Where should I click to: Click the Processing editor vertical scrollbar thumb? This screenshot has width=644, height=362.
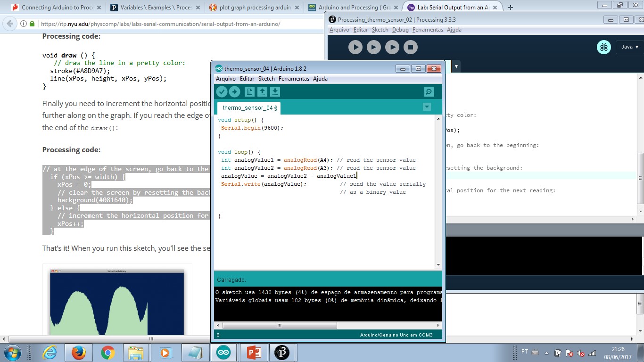pyautogui.click(x=640, y=178)
